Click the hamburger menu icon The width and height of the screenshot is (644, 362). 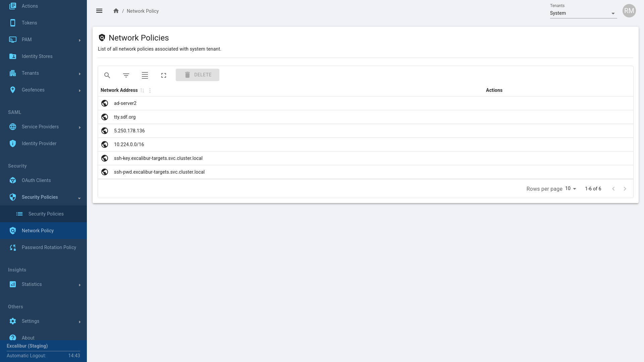[x=99, y=11]
